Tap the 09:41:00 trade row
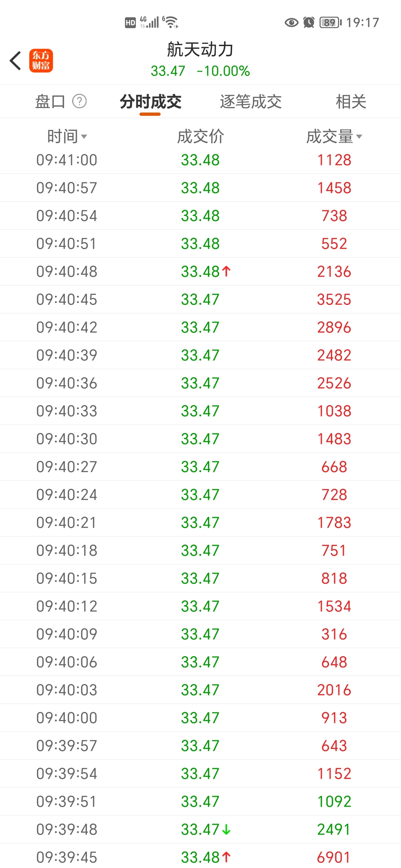This screenshot has width=401, height=868. 200,160
